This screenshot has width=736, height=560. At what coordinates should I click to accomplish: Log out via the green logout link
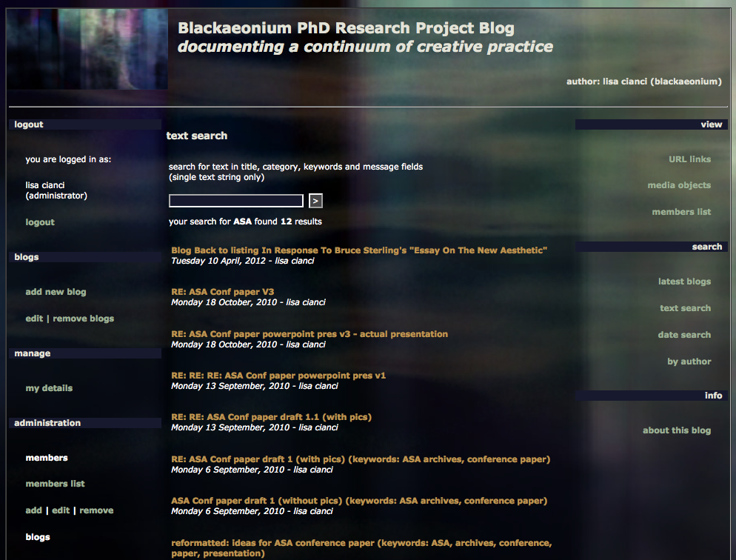[x=40, y=222]
